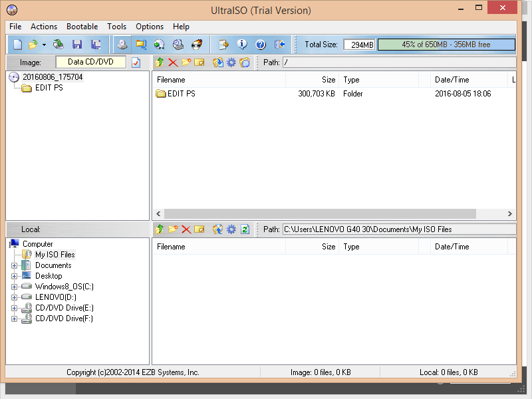532x399 pixels.
Task: Refresh the local file list
Action: [245, 229]
